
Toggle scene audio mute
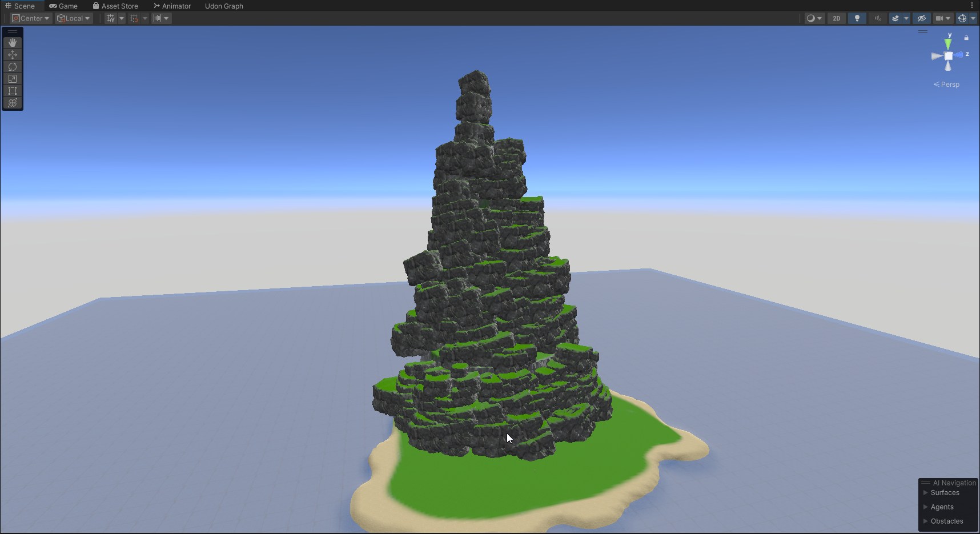tap(877, 18)
